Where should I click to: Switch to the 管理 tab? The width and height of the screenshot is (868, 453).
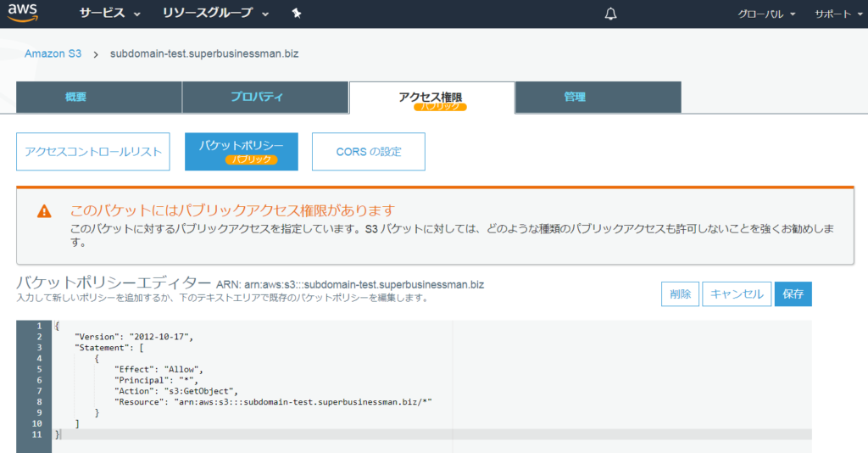(598, 97)
